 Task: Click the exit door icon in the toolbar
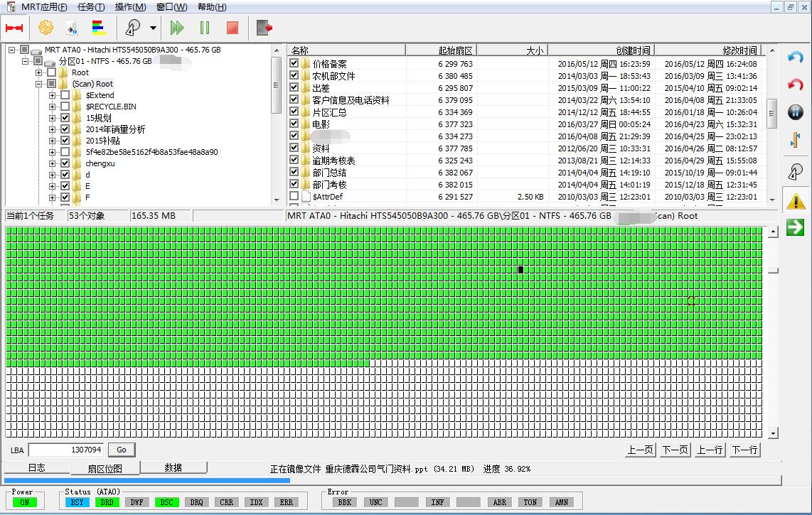[265, 28]
